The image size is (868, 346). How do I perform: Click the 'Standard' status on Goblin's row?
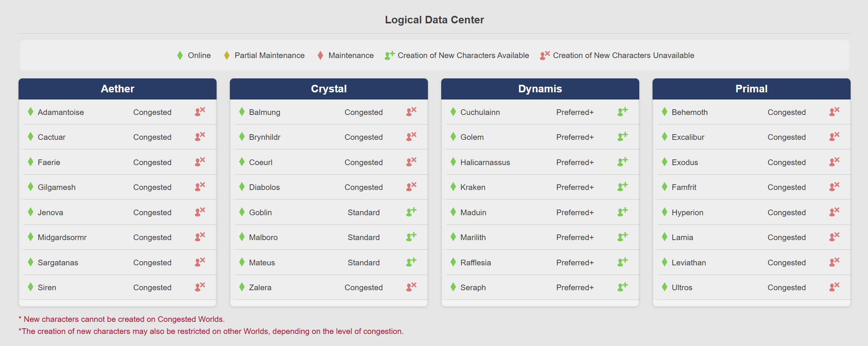tap(363, 213)
